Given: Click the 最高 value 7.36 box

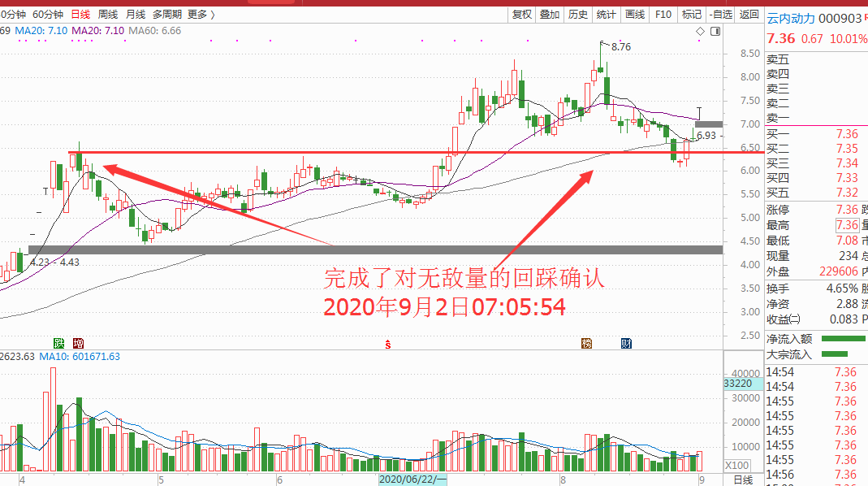Looking at the screenshot, I should click(x=847, y=225).
